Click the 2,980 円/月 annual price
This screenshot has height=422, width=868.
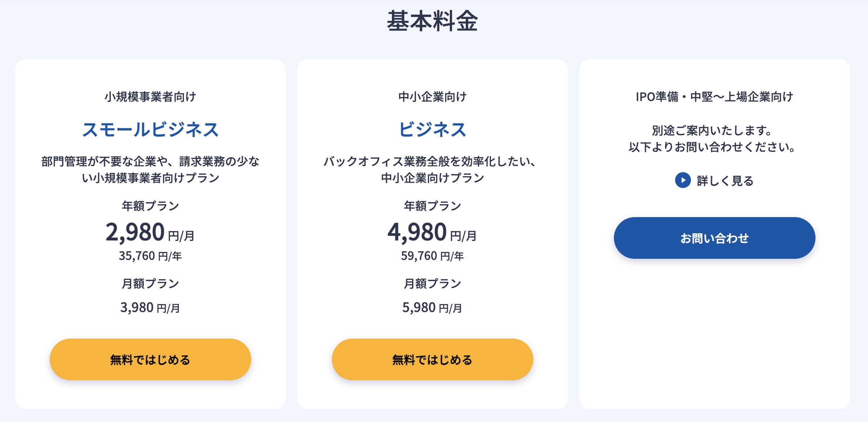[x=150, y=232]
